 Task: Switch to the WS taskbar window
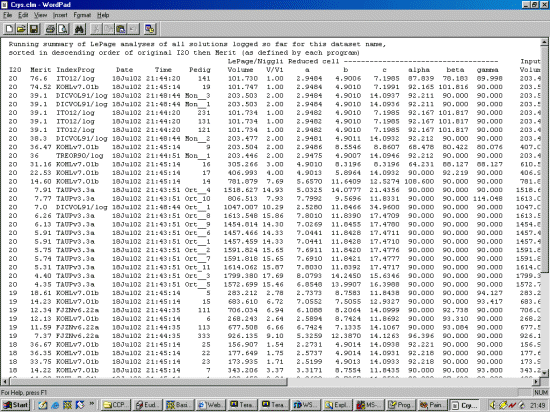tap(306, 405)
